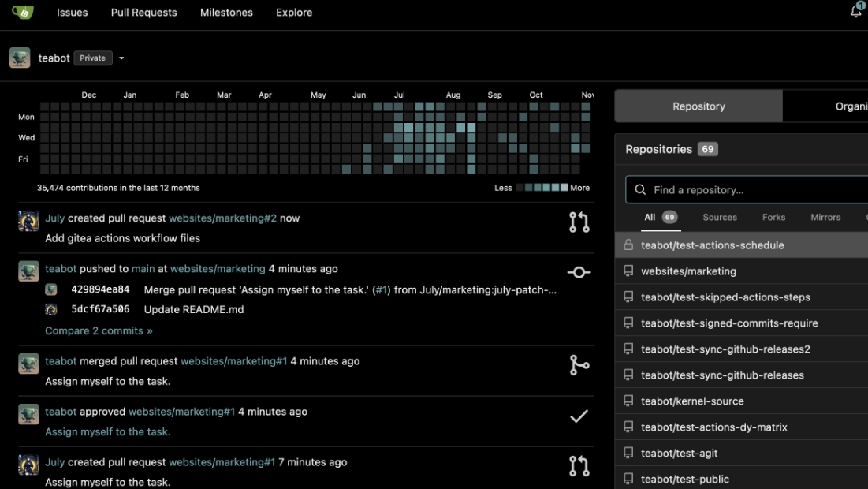
Task: Click the commit icon on the push event
Action: point(579,271)
